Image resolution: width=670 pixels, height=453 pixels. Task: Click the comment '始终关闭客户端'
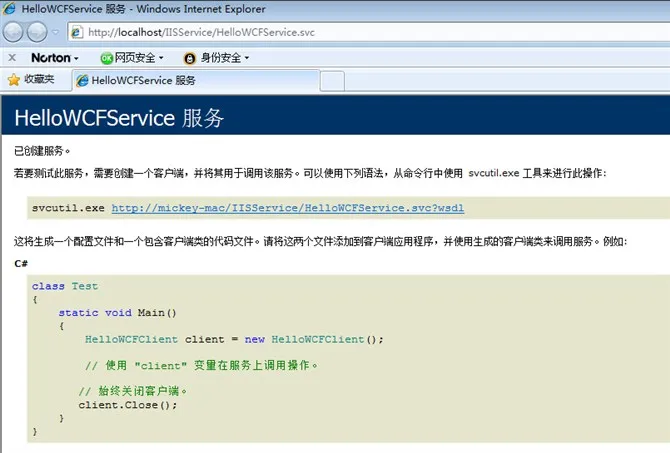tap(133, 391)
